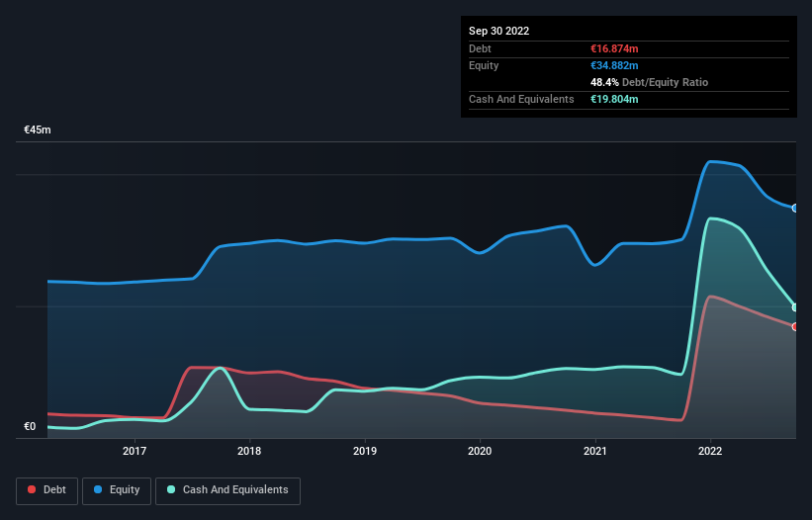Image resolution: width=812 pixels, height=520 pixels.
Task: Toggle the Debt legend button
Action: pos(47,490)
